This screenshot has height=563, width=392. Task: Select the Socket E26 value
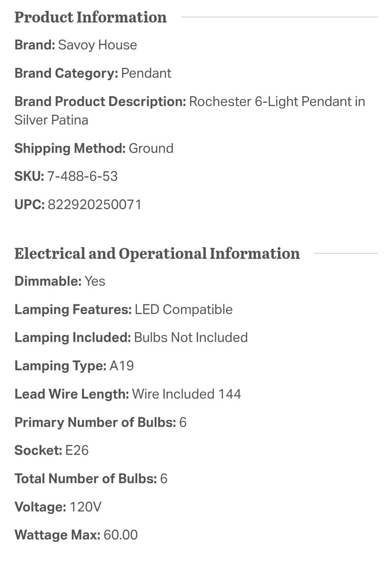click(77, 450)
